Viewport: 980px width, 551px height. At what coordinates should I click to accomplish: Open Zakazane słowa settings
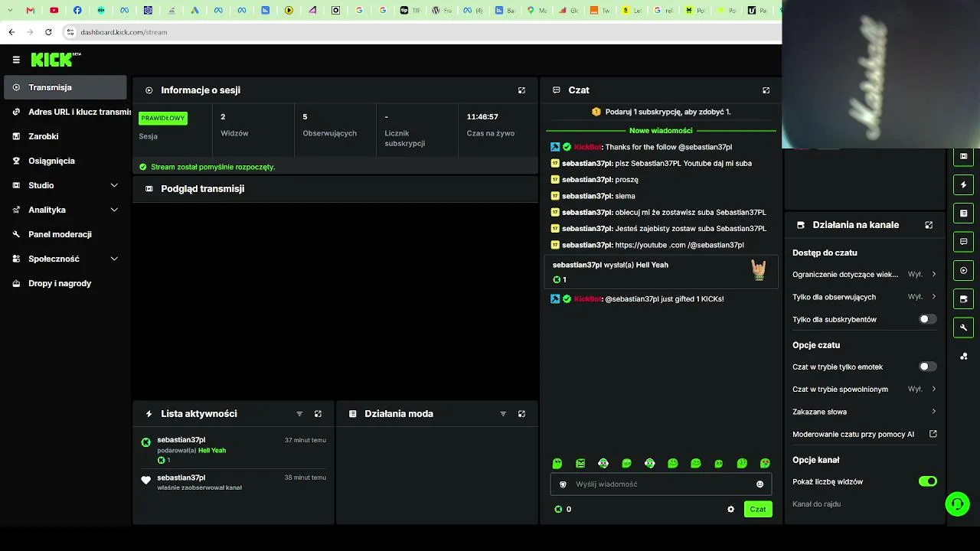(864, 412)
